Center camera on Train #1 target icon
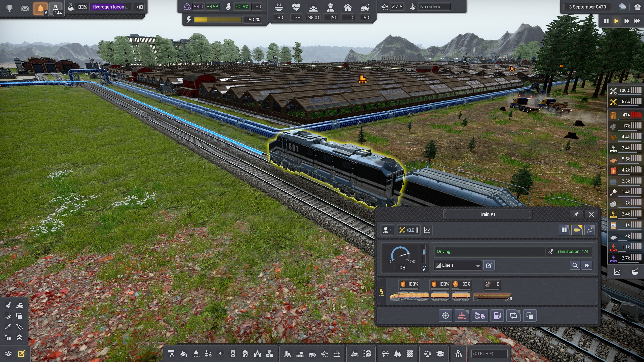Screen dimensions: 644x362 (x=446, y=315)
